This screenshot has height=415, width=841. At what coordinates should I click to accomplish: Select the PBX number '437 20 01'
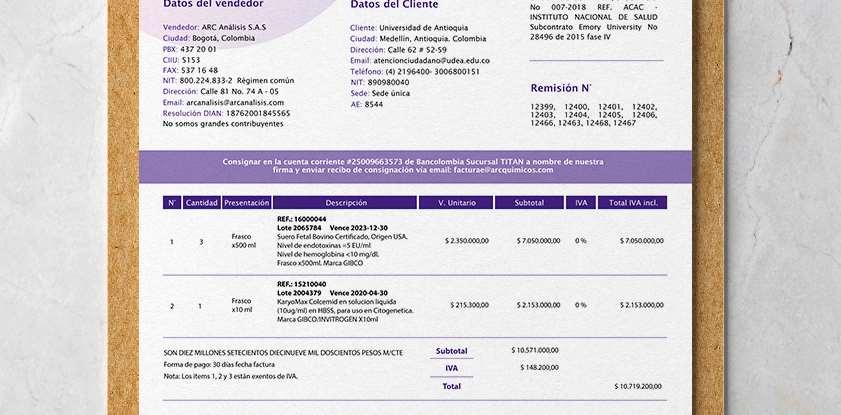(198, 49)
